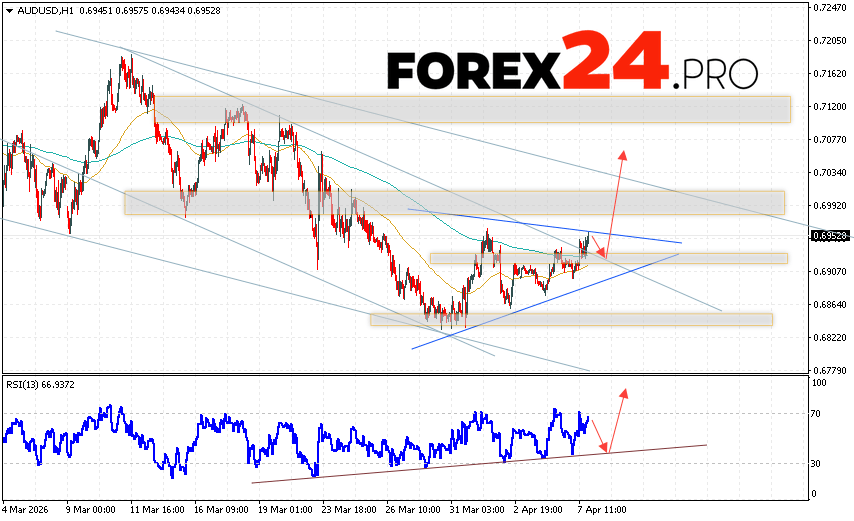Screen dimensions: 854x521
Task: Click the 23 Mar 18:00 date label
Action: tap(347, 508)
